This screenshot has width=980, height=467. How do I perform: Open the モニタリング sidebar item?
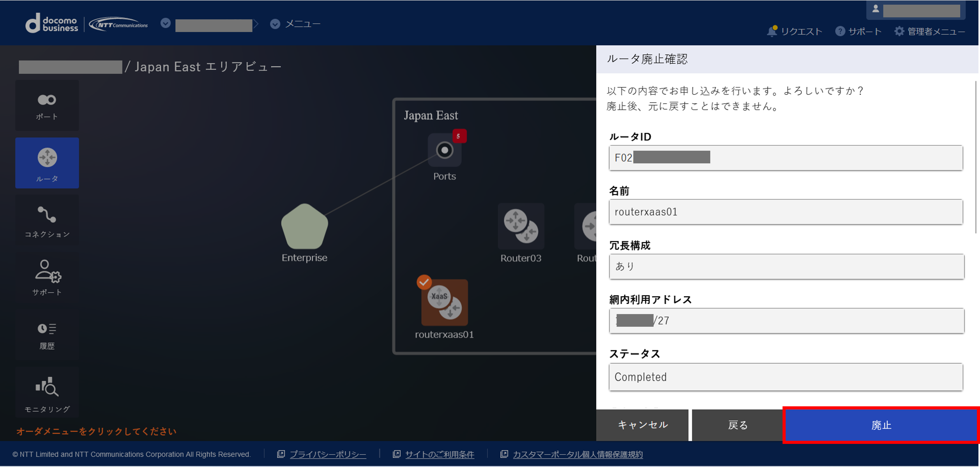[x=47, y=393]
